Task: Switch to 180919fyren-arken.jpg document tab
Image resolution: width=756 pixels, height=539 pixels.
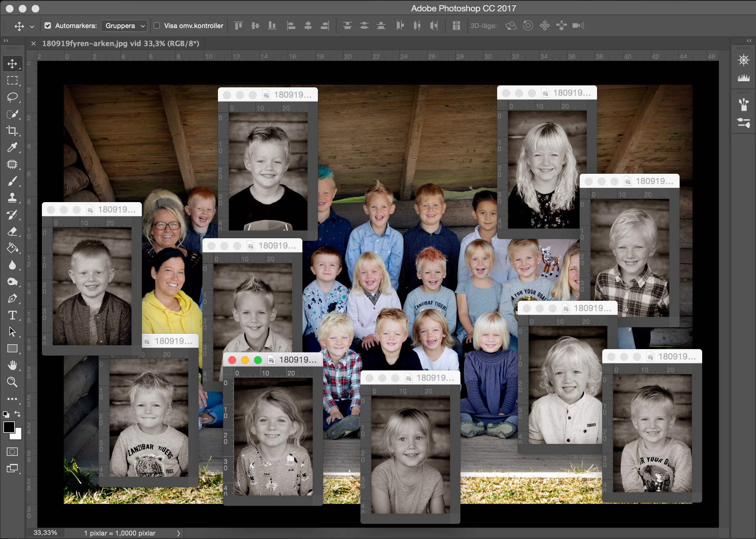Action: (x=121, y=44)
